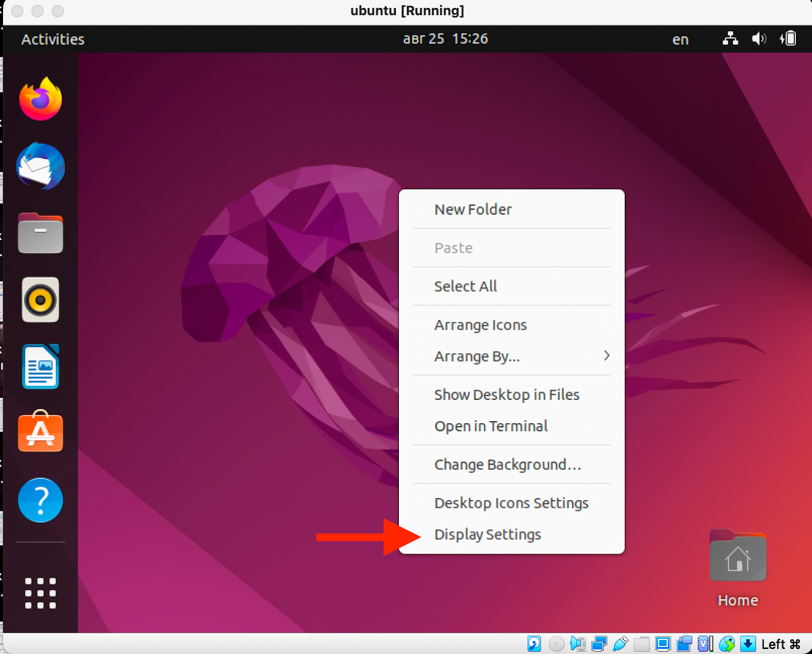Launch Thunderbird mail client
The width and height of the screenshot is (812, 654).
[41, 166]
